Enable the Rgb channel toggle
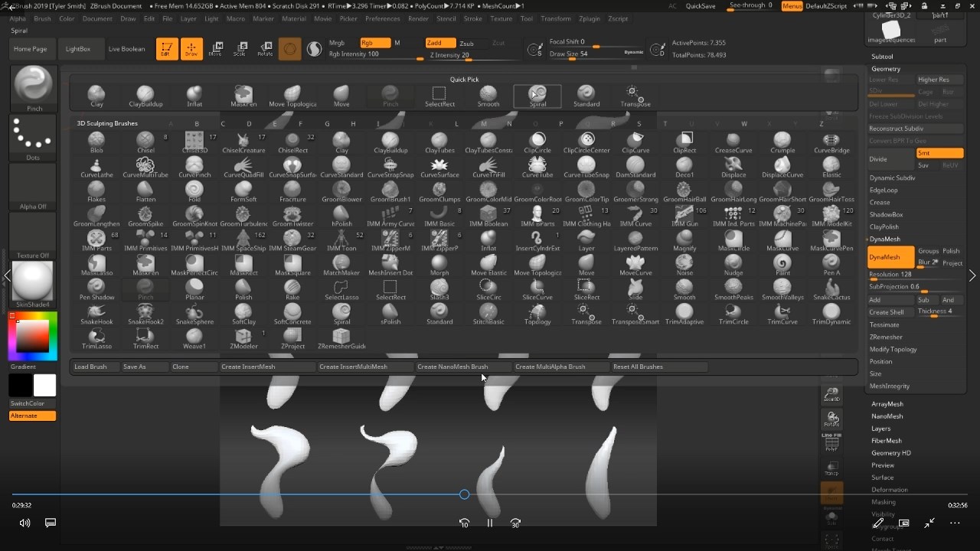The width and height of the screenshot is (980, 551). [374, 43]
